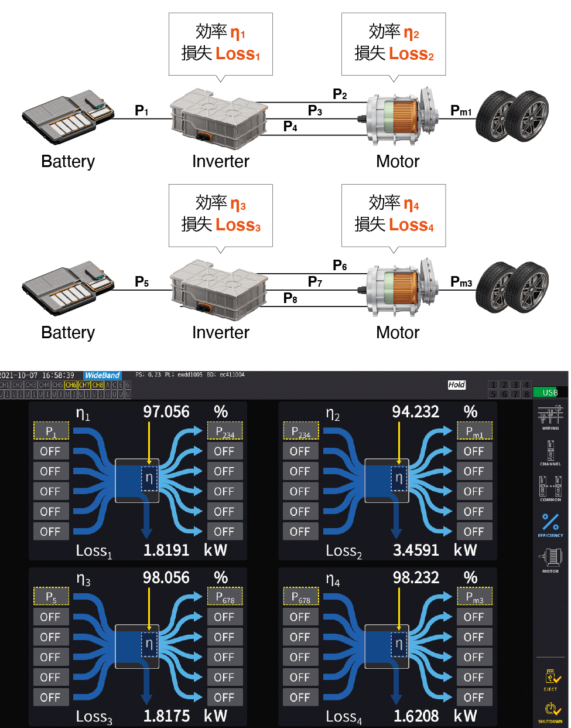Open the P1 input selector for η1
The image size is (571, 728).
pyautogui.click(x=52, y=431)
